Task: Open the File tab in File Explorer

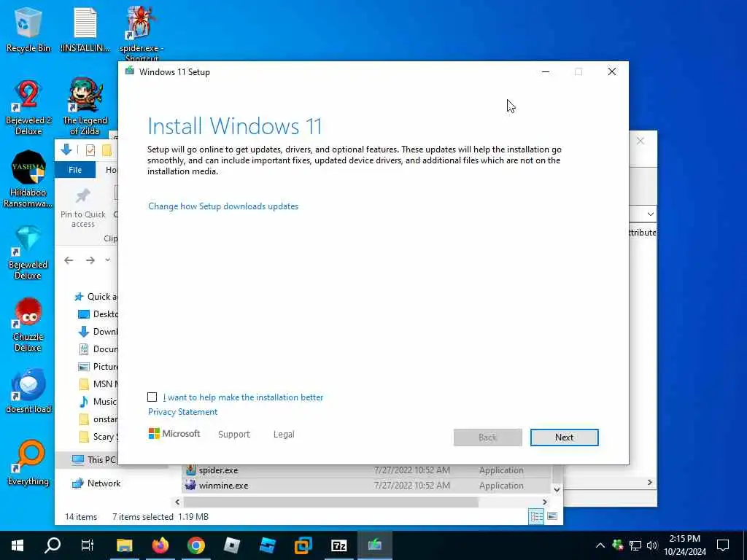Action: point(75,170)
